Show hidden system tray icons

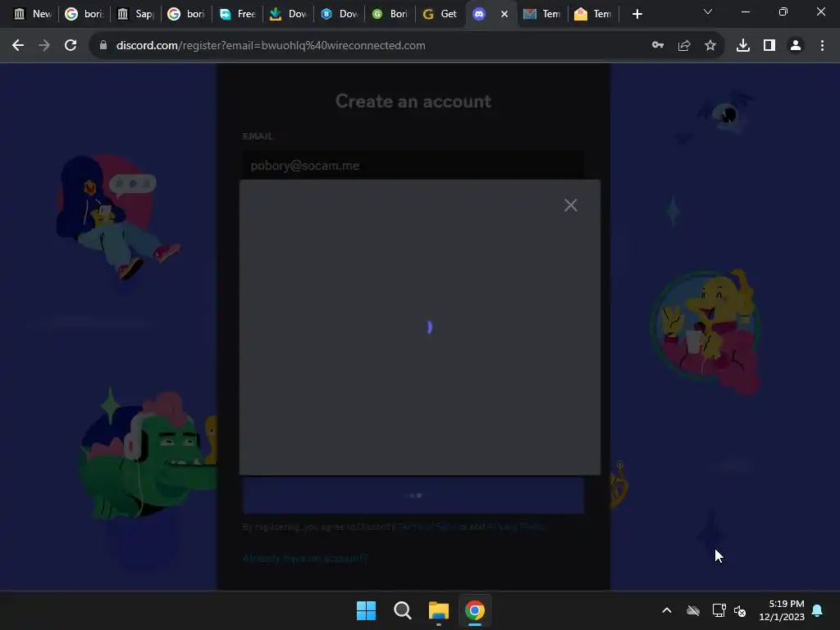click(x=667, y=610)
